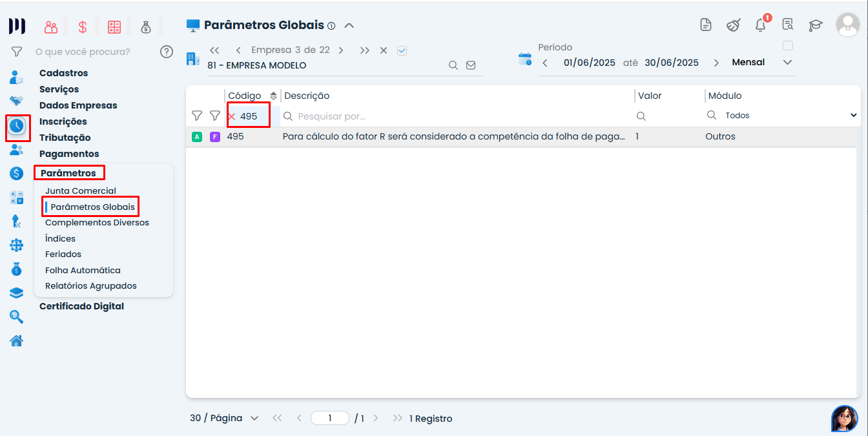The height and width of the screenshot is (436, 868).
Task: Open the Mensal period dropdown
Action: (787, 63)
